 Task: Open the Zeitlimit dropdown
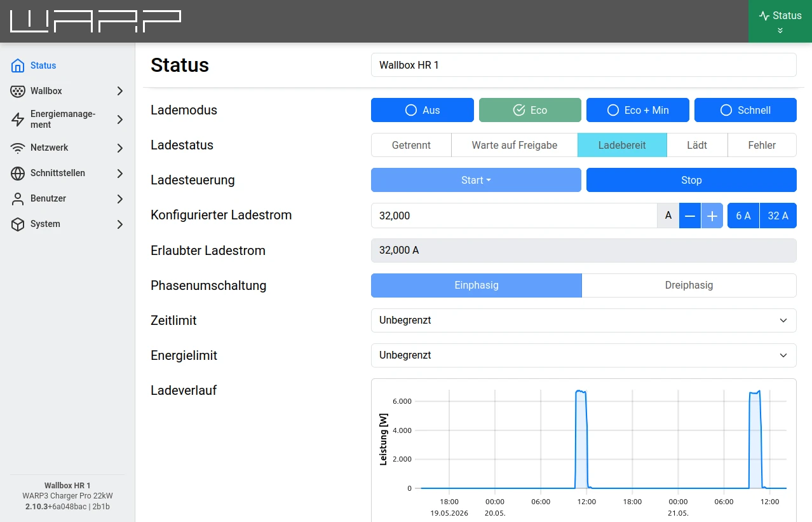click(x=584, y=320)
